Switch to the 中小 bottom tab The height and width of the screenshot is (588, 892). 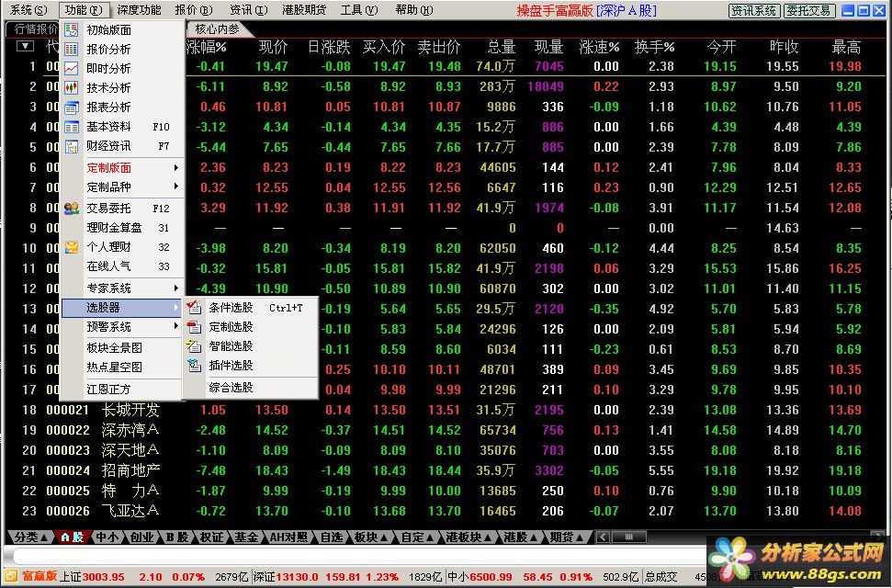(x=107, y=537)
